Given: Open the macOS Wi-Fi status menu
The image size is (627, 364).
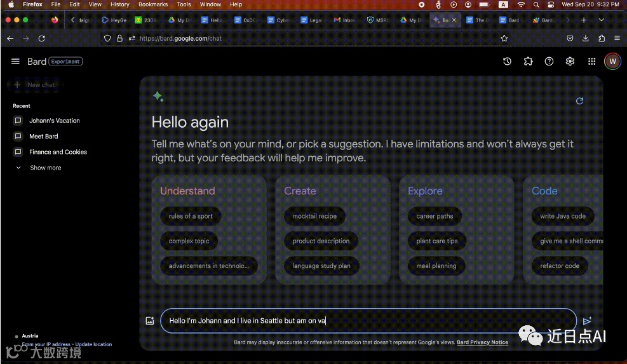Looking at the screenshot, I should [521, 4].
